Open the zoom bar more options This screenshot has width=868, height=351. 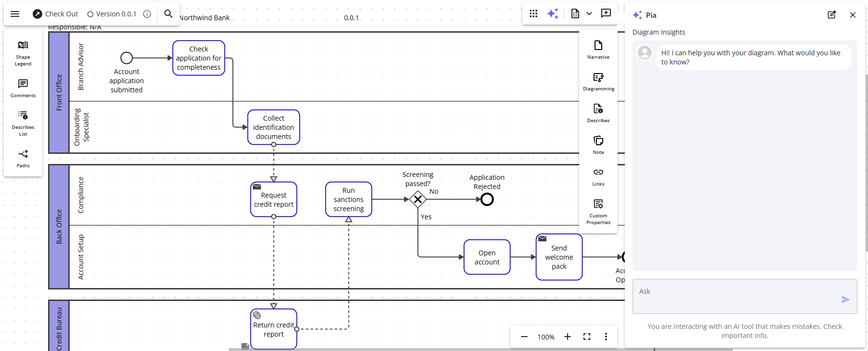point(606,337)
